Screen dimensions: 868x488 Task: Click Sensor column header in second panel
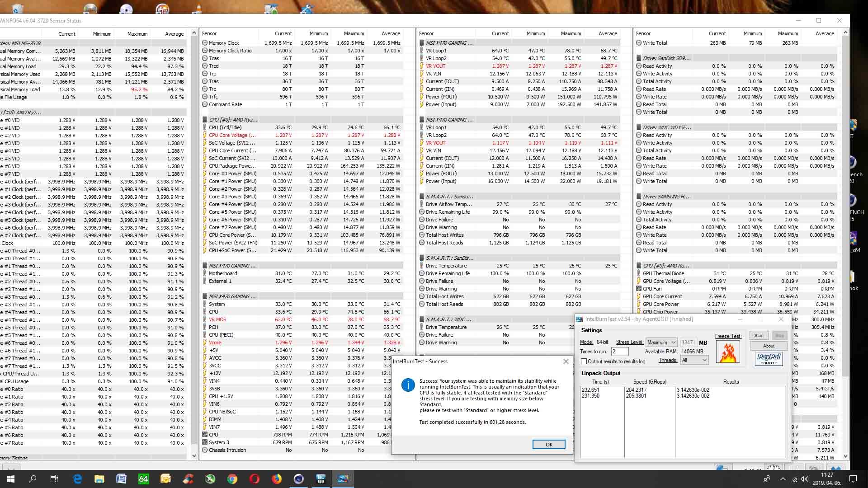tap(229, 33)
